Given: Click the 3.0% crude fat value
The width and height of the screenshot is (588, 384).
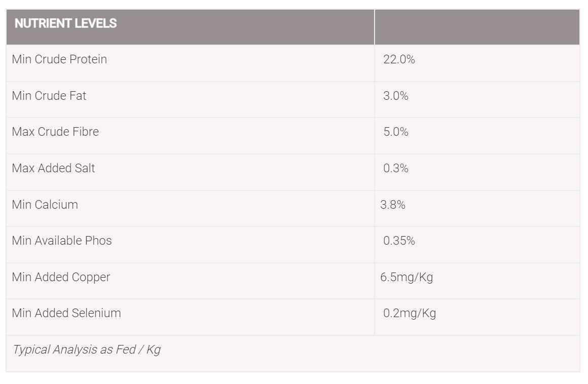Looking at the screenshot, I should tap(395, 96).
